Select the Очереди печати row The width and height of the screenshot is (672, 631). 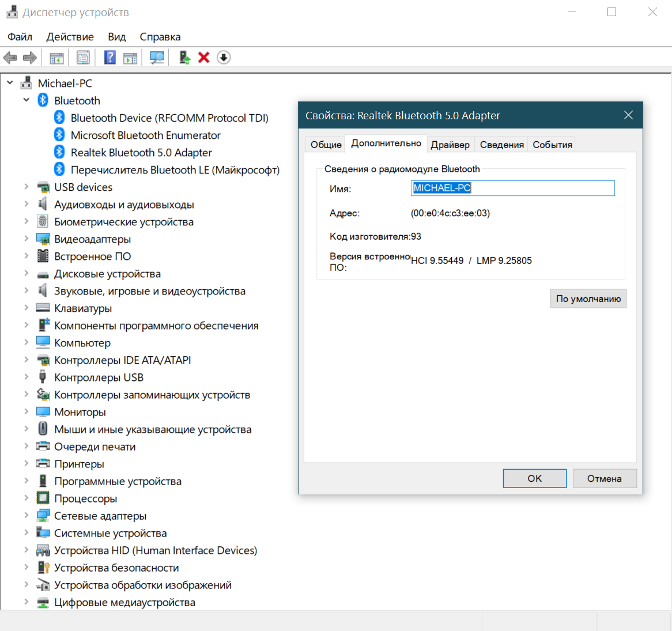[95, 447]
